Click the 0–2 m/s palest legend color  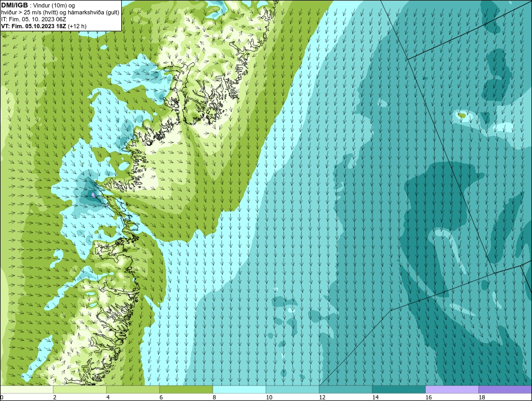coord(27,389)
